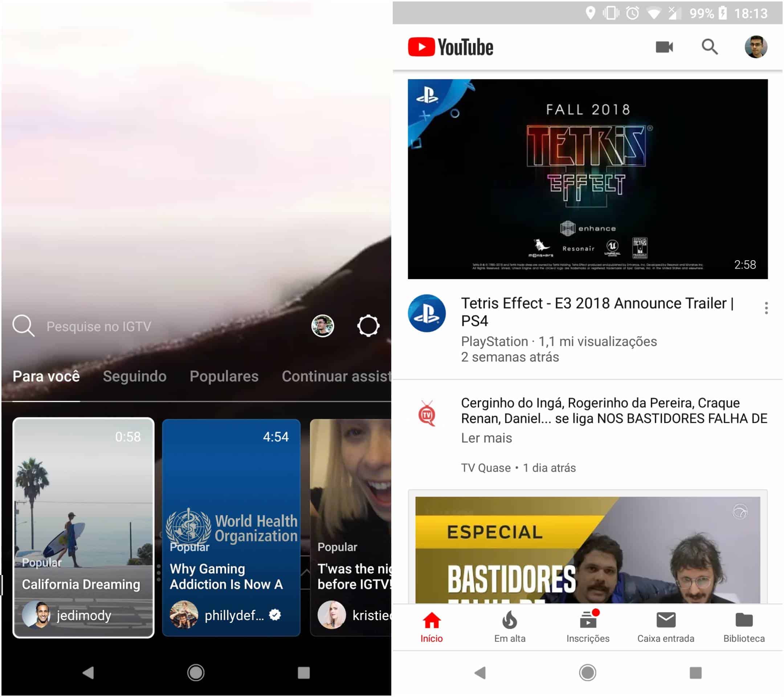Tap the phillydef channel avatar

(184, 615)
